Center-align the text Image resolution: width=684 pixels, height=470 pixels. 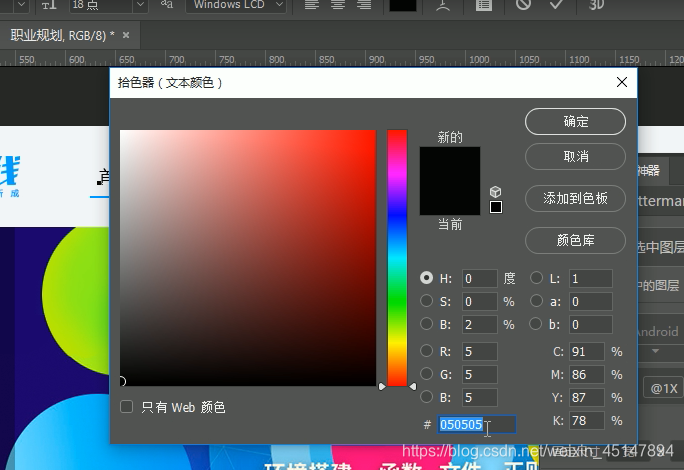(x=338, y=5)
